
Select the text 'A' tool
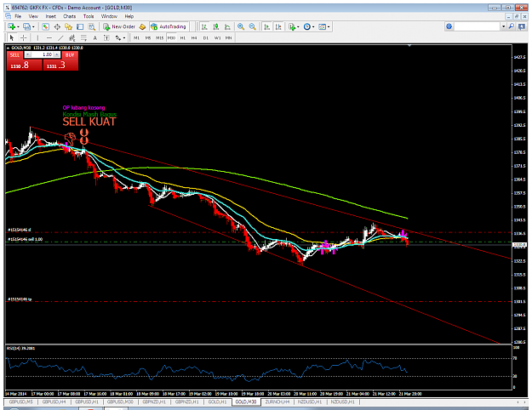(95, 37)
